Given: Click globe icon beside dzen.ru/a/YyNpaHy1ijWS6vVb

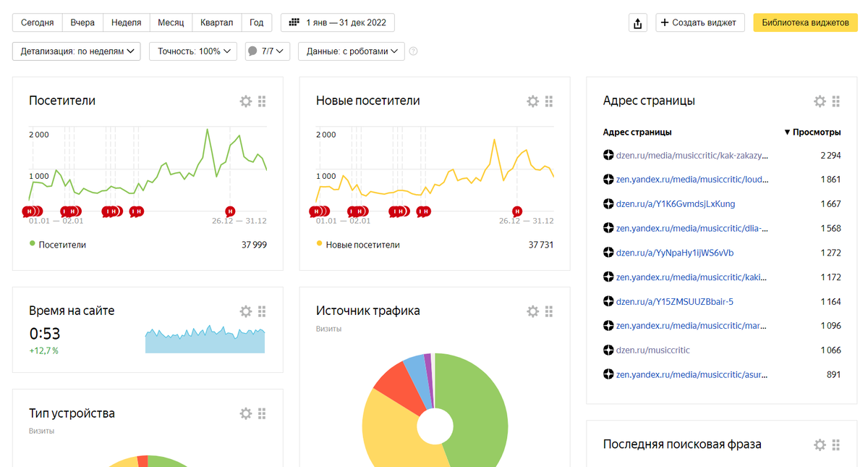Looking at the screenshot, I should coord(608,253).
